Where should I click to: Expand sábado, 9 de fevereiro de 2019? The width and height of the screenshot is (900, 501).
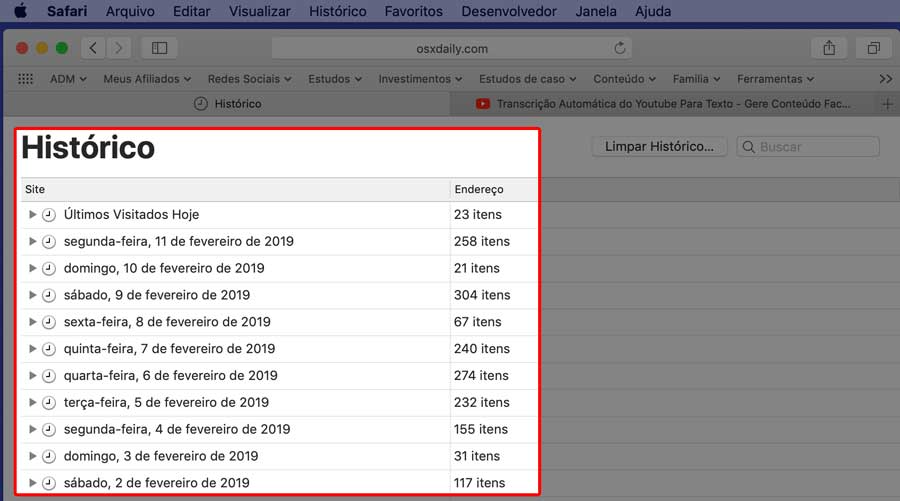33,296
